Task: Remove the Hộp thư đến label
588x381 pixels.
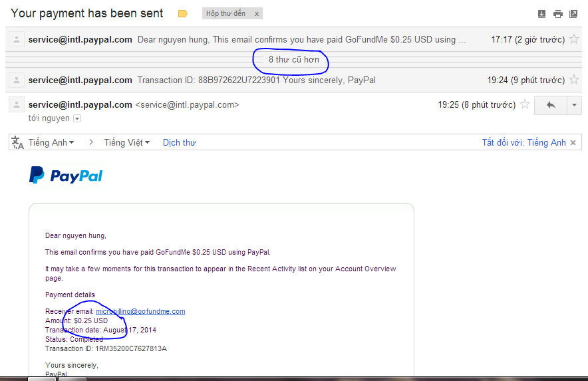Action: [257, 14]
